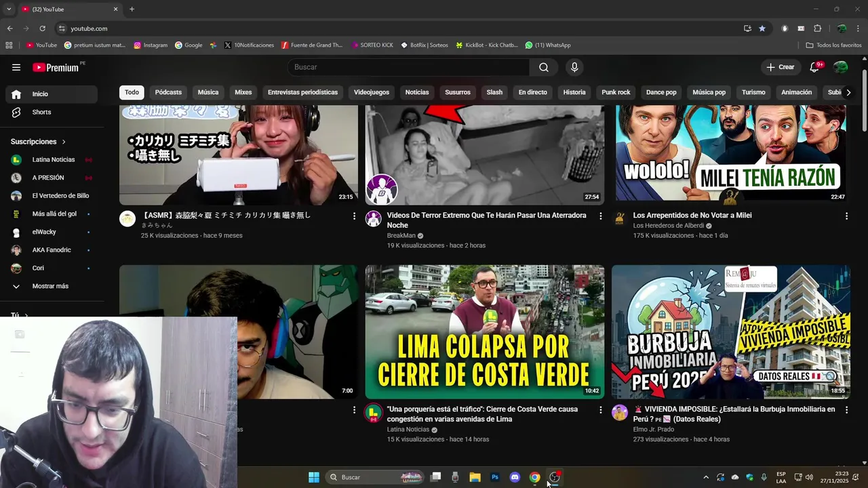Click the YouTube Premium logo
868x488 pixels.
(x=56, y=67)
